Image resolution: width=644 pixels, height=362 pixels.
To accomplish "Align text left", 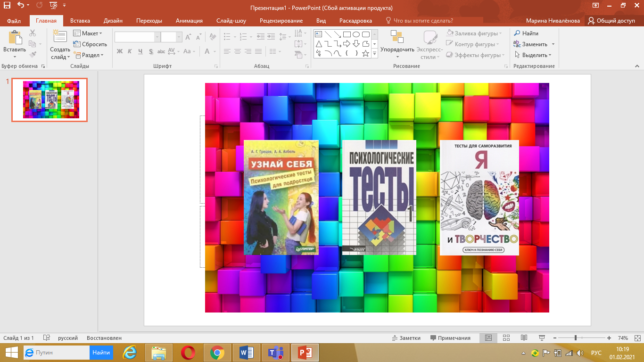I will point(227,51).
